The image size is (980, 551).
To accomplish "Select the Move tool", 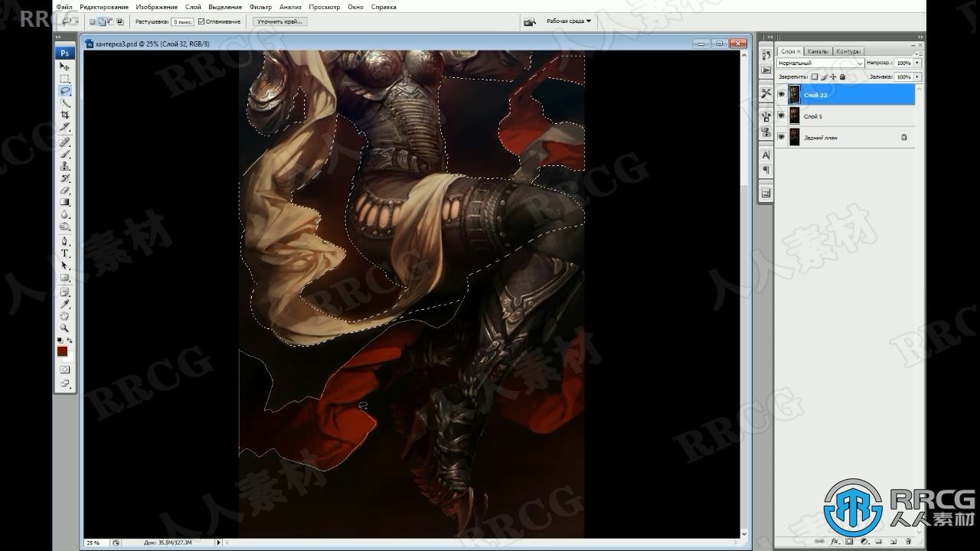I will pyautogui.click(x=65, y=67).
